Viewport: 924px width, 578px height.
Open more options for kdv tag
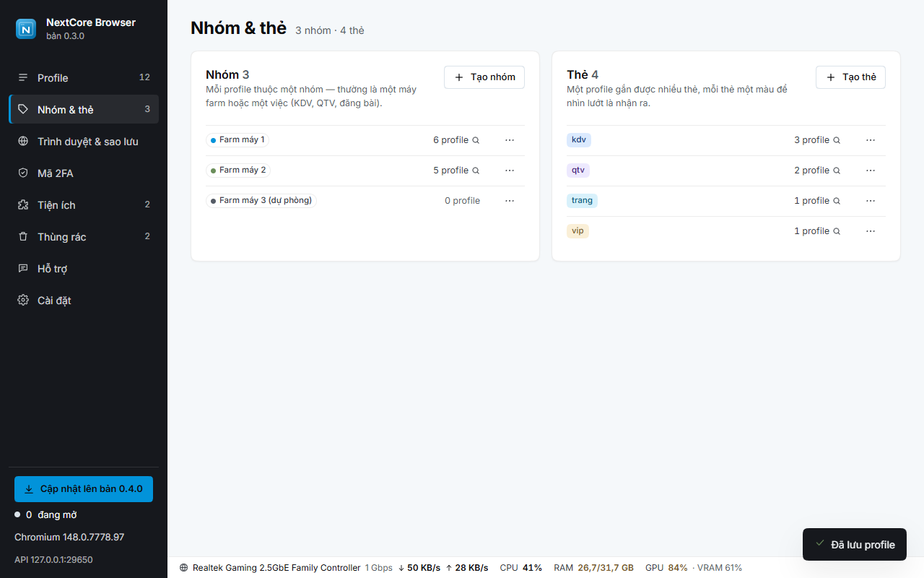coord(871,140)
